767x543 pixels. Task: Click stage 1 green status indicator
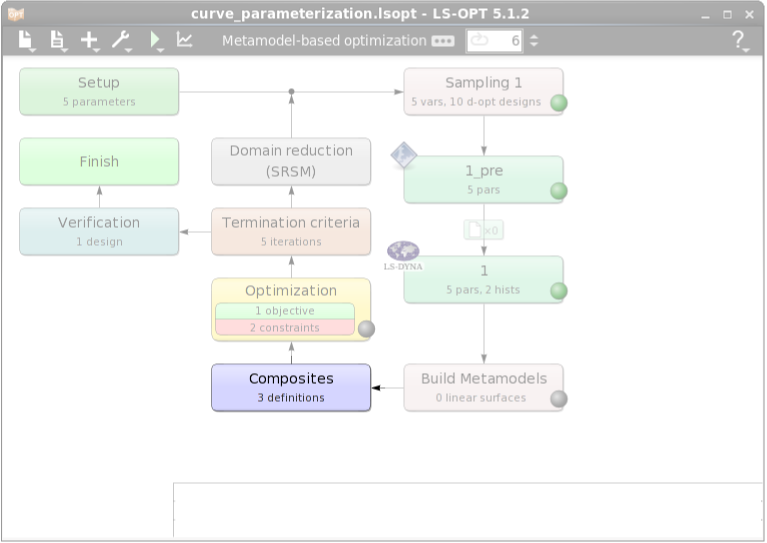(559, 291)
